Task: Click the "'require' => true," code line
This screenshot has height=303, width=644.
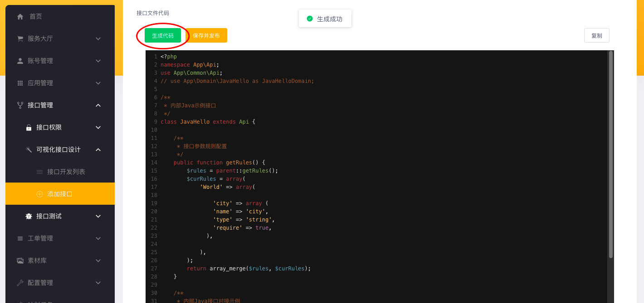Action: coord(243,228)
